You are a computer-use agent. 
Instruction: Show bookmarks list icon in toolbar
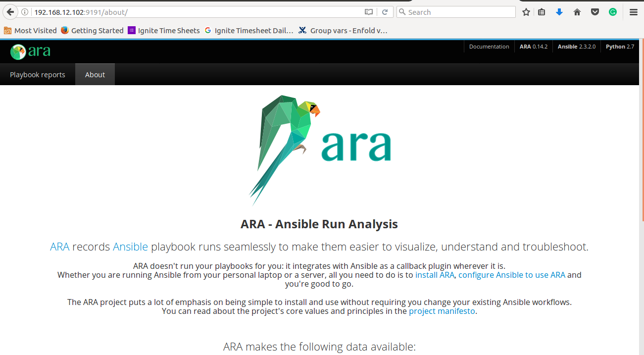pyautogui.click(x=542, y=12)
